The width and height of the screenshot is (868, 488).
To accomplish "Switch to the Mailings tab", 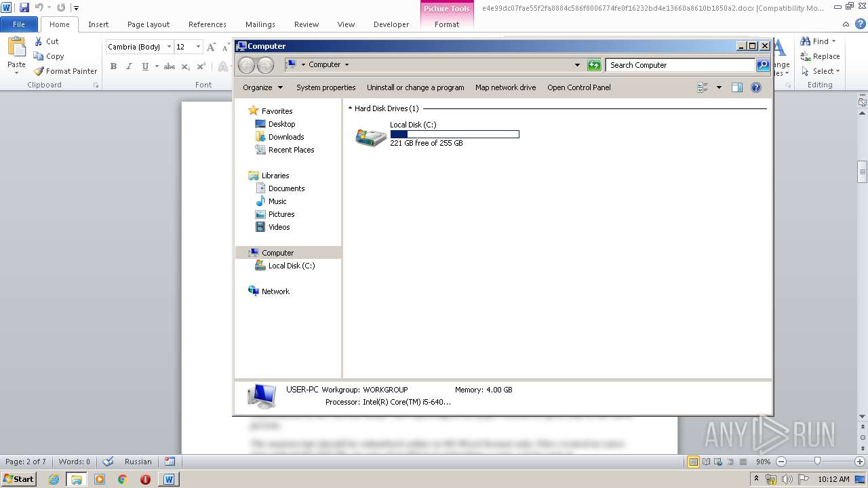I will click(260, 24).
